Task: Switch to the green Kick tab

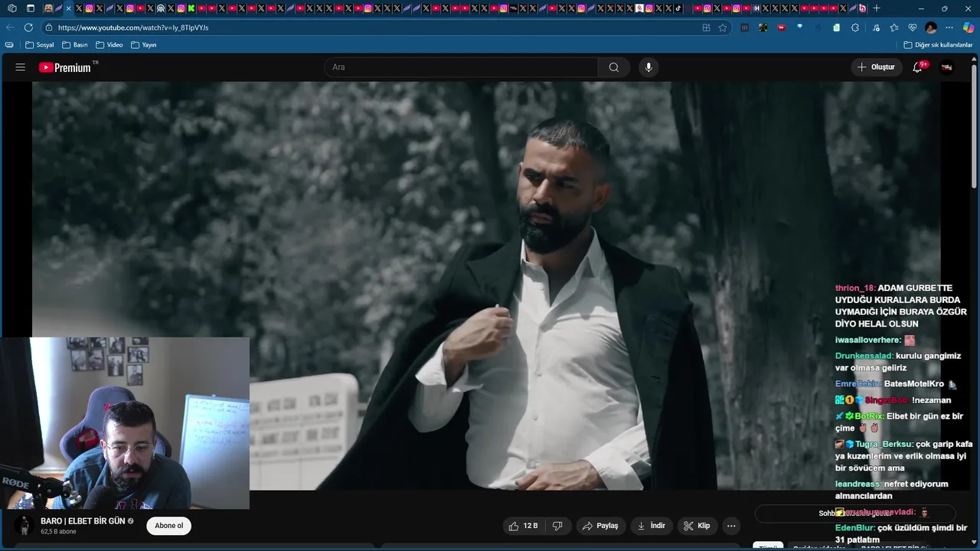Action: point(191,8)
